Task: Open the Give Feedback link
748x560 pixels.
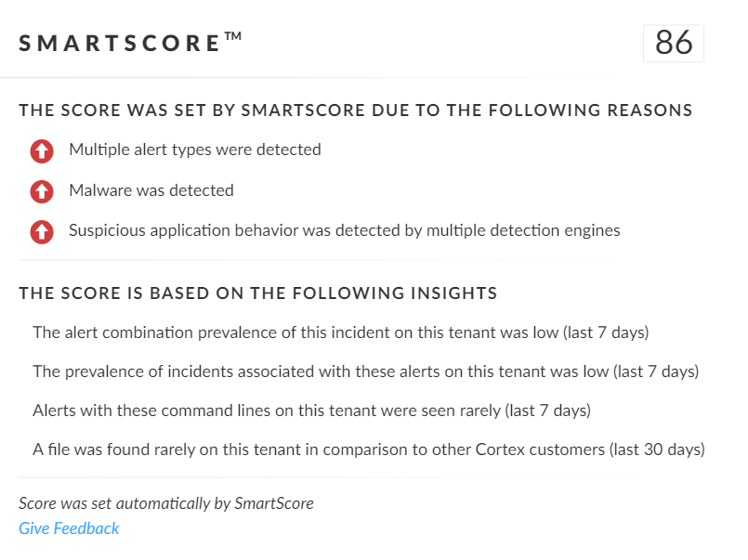Action: click(x=69, y=528)
